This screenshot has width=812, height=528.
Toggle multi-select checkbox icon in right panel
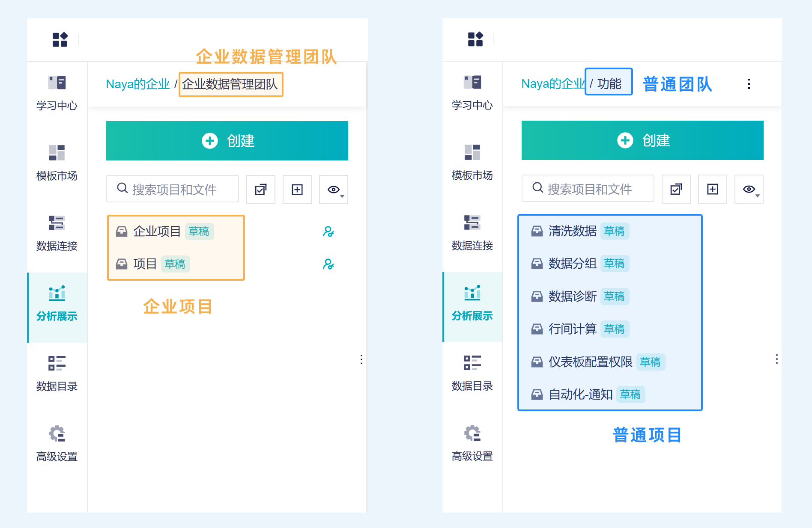[676, 189]
